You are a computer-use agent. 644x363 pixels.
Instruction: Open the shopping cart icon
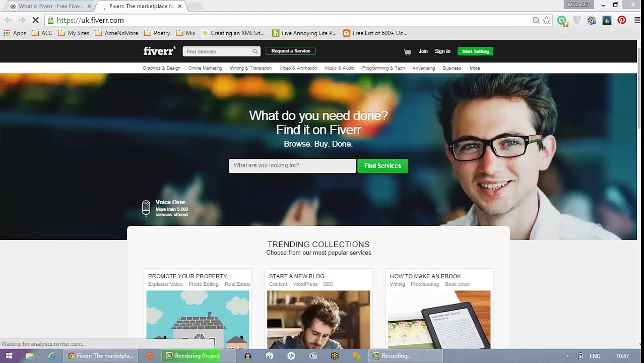(407, 51)
